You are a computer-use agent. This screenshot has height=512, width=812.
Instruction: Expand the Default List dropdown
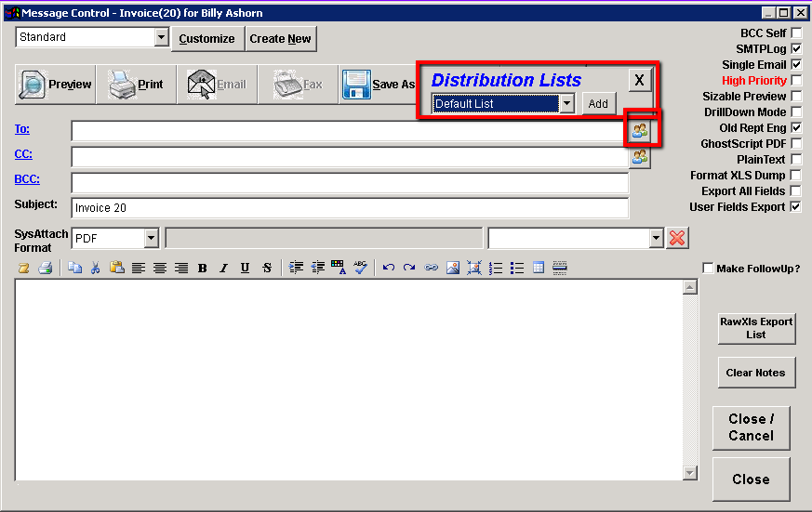click(x=567, y=103)
